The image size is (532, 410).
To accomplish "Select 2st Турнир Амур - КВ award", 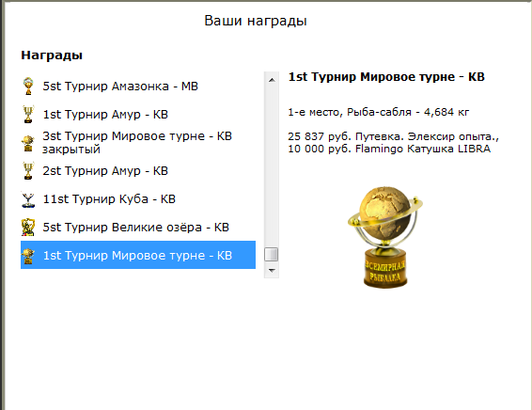I will coord(138,171).
